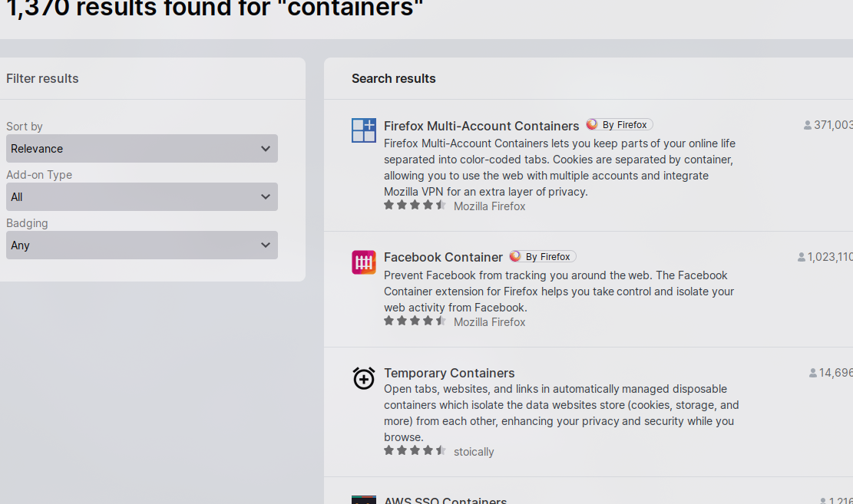Click the Temporary Containers clock icon
The image size is (853, 504).
point(364,377)
